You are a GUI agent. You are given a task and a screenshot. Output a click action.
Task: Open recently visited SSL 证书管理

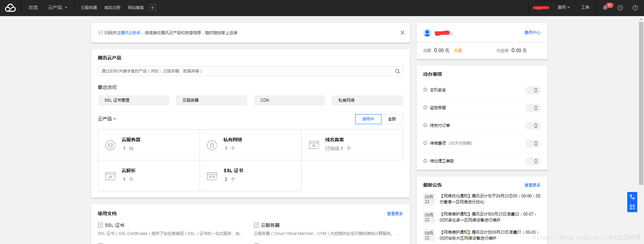click(x=133, y=100)
